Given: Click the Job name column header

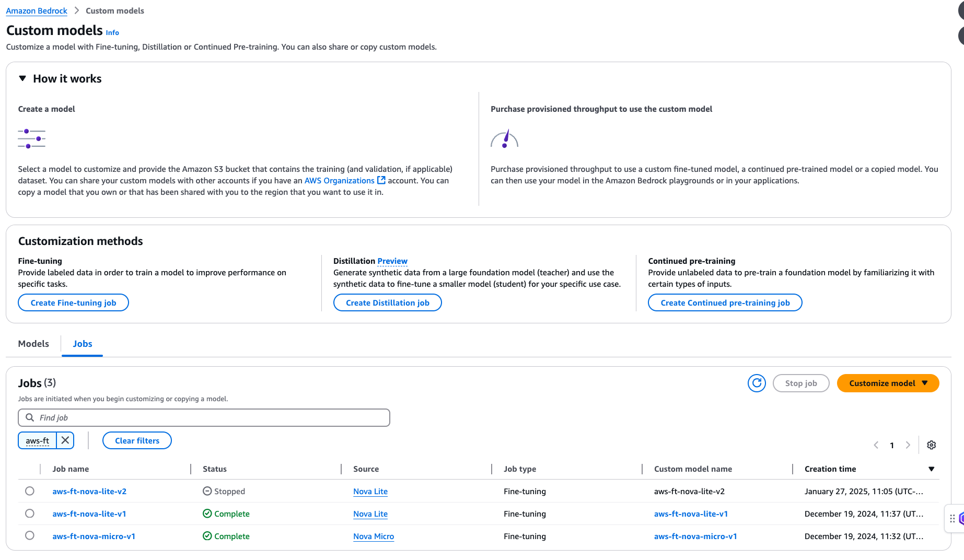Looking at the screenshot, I should click(x=71, y=469).
